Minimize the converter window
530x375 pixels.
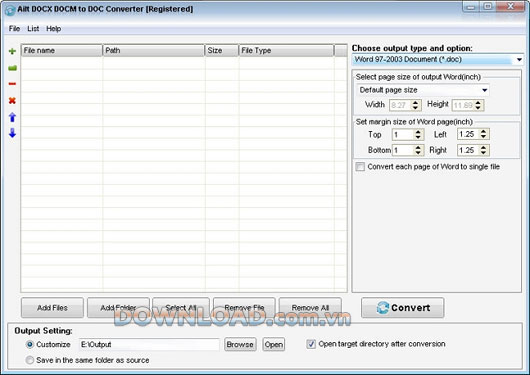[x=471, y=7]
